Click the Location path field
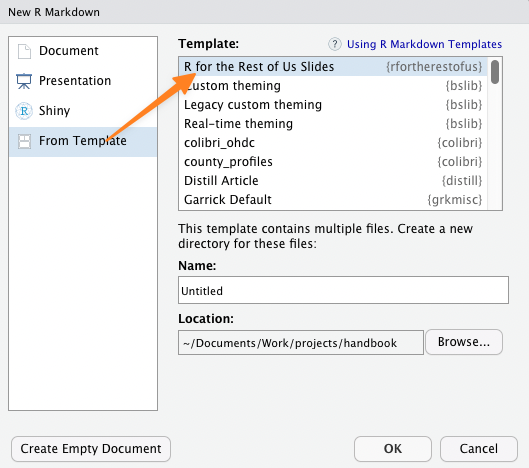Image resolution: width=529 pixels, height=468 pixels. click(301, 343)
